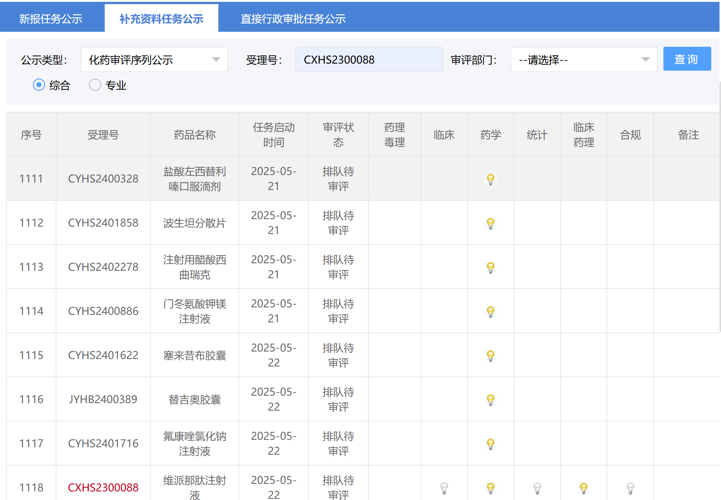Click drug name 替吉奥胶囊
The width and height of the screenshot is (721, 500).
pyautogui.click(x=195, y=400)
